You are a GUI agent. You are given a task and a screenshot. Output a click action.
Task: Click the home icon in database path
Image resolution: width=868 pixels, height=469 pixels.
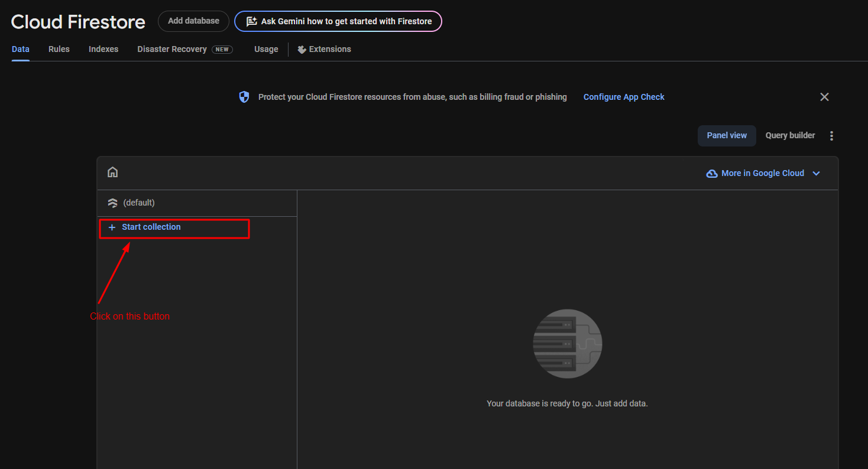click(x=112, y=172)
